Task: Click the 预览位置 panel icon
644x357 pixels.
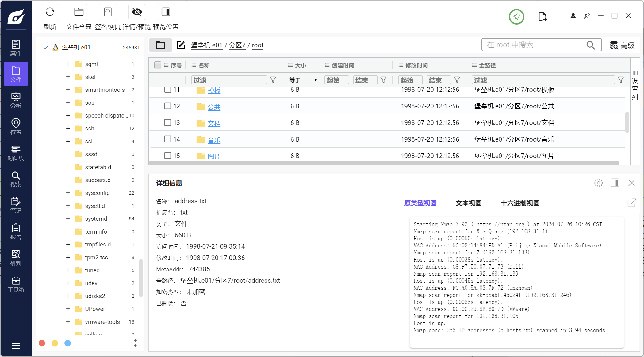Action: click(166, 12)
